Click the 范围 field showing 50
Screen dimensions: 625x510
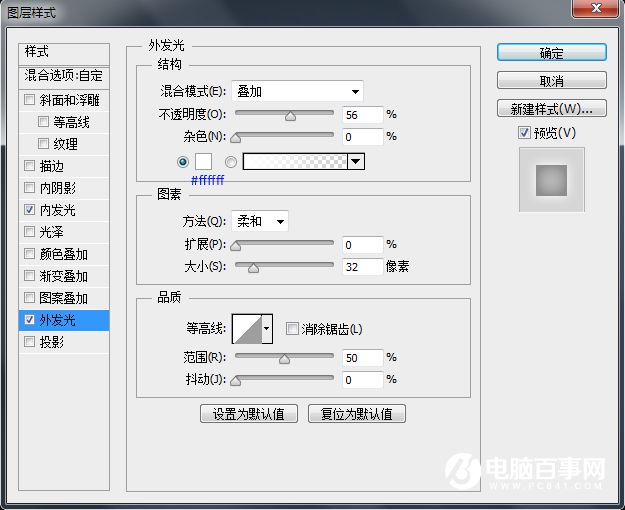[x=363, y=358]
